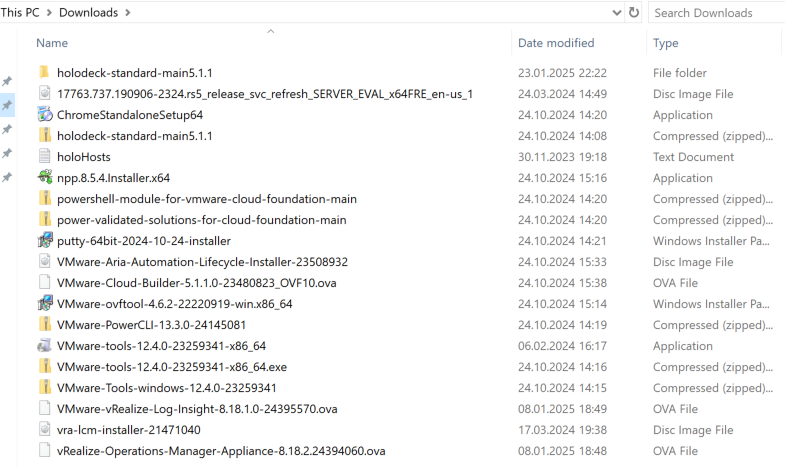
Task: Click date 17.03.2024 19:38 cell
Action: [562, 430]
